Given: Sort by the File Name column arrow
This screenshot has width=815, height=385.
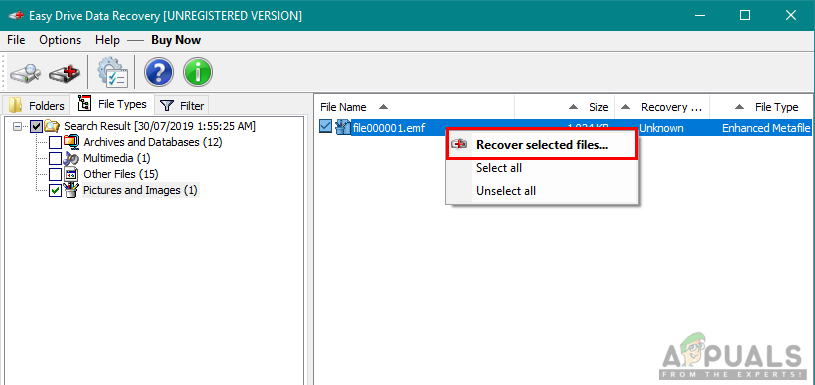Looking at the screenshot, I should tap(383, 107).
